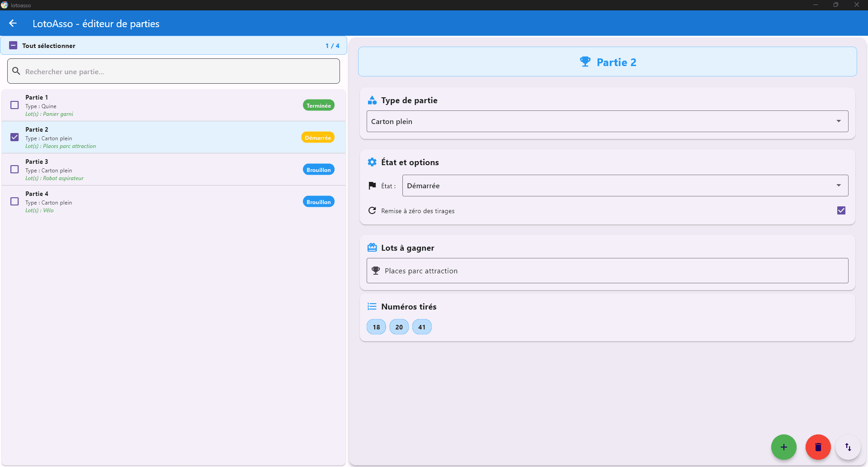Expand the État dropdown showing Démarrée

pos(625,186)
